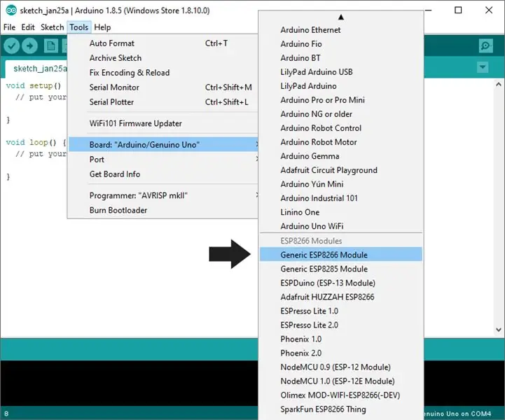The image size is (505, 420).
Task: Expand the Board: Arduino/Genuino Uno submenu
Action: point(163,144)
